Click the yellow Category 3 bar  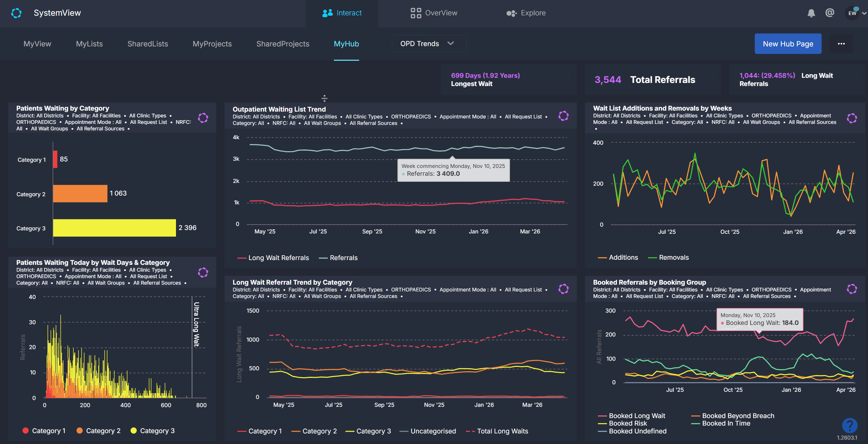click(114, 228)
